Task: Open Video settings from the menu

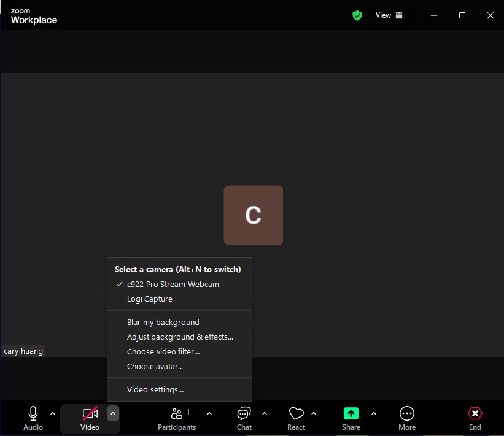Action: click(155, 390)
